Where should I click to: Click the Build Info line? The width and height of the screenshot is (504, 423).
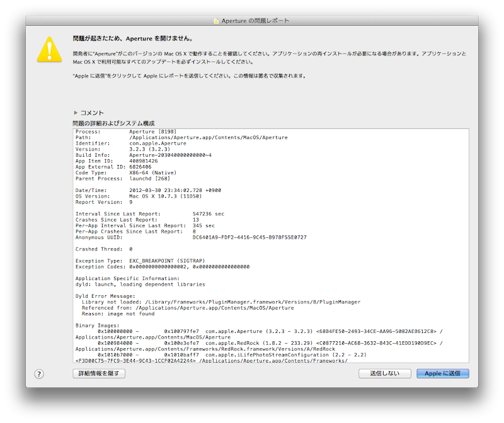point(144,155)
